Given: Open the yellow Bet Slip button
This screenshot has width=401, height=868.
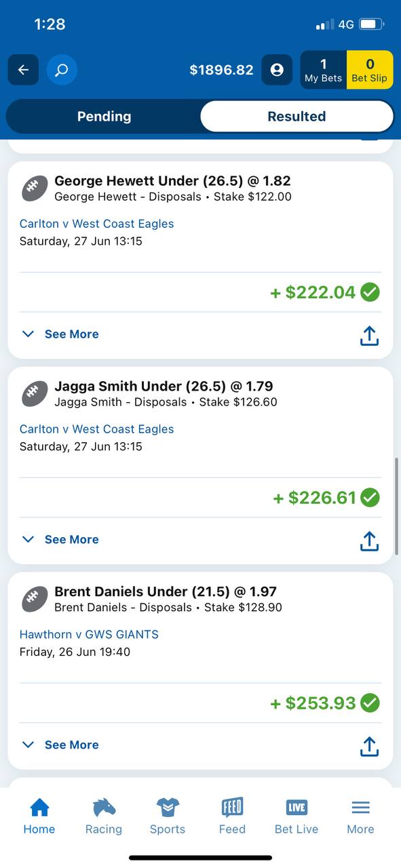Looking at the screenshot, I should coord(370,70).
